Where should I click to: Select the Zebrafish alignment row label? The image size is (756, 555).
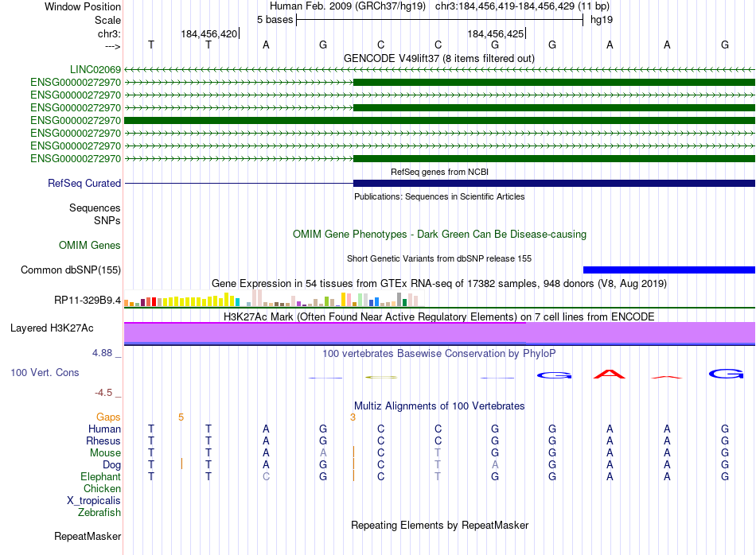pyautogui.click(x=99, y=513)
